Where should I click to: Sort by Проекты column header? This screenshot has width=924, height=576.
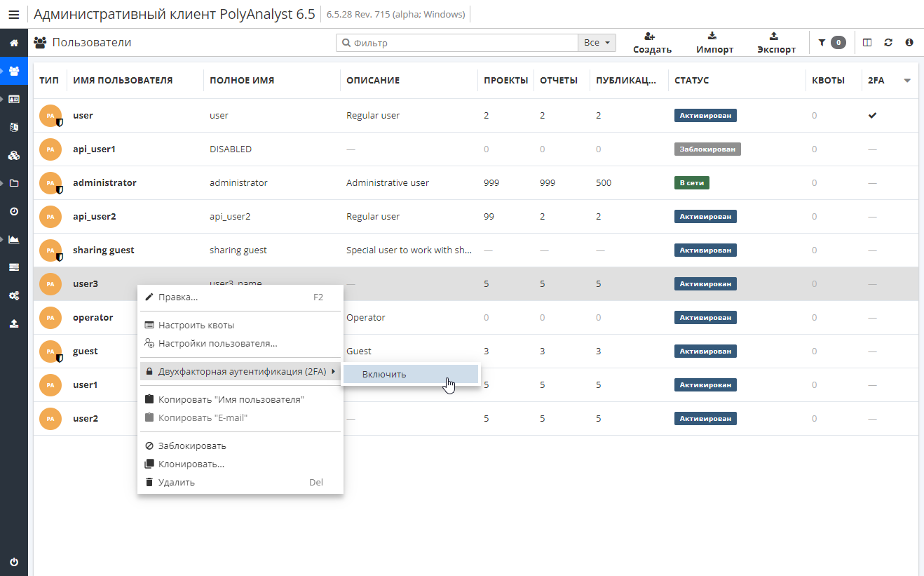click(x=505, y=81)
